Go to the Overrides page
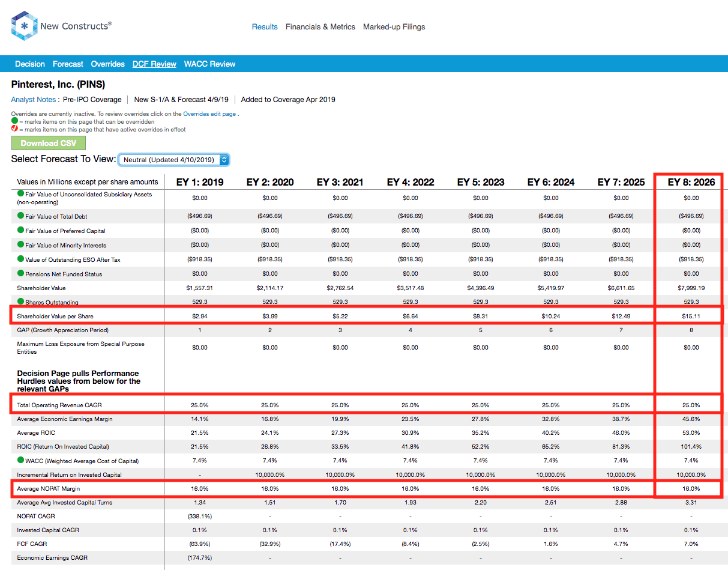 click(x=108, y=64)
